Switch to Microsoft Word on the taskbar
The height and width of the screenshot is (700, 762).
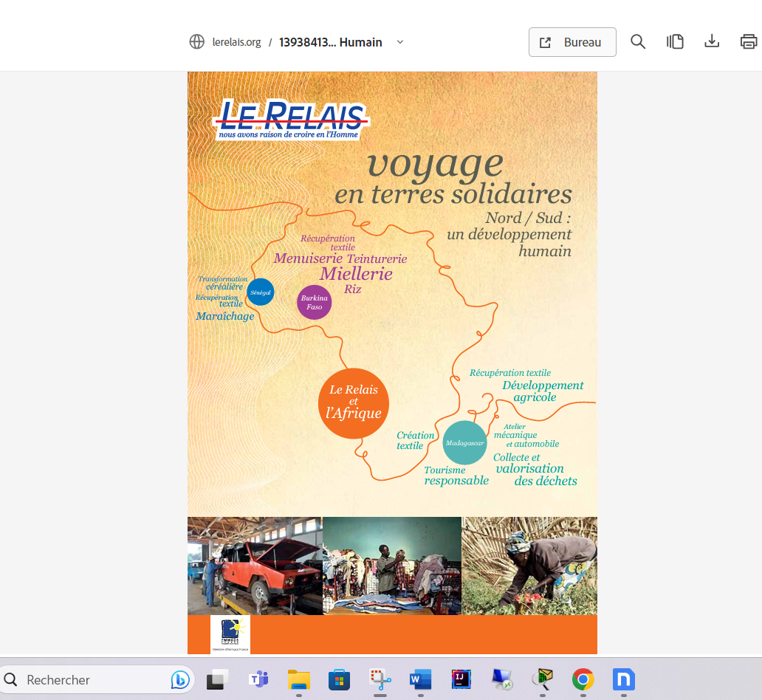[420, 679]
